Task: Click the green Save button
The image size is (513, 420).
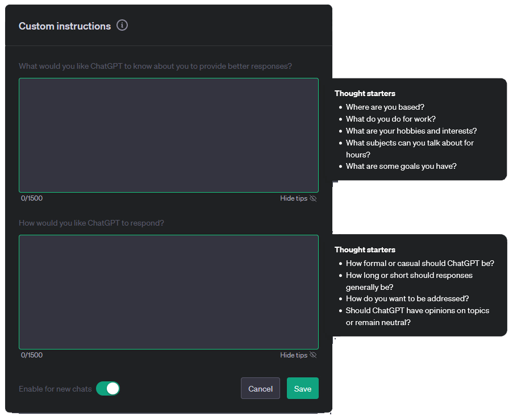Action: pos(303,388)
